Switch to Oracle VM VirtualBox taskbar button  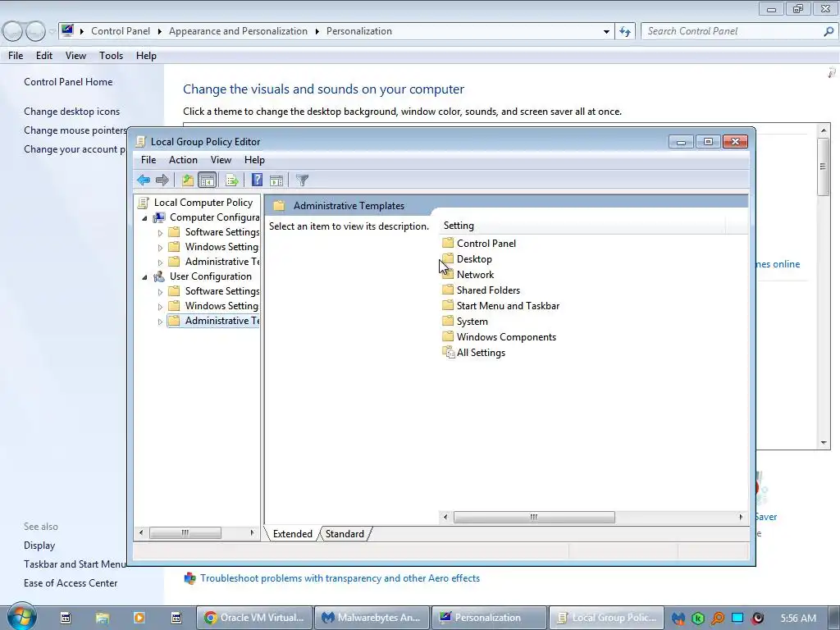point(254,618)
